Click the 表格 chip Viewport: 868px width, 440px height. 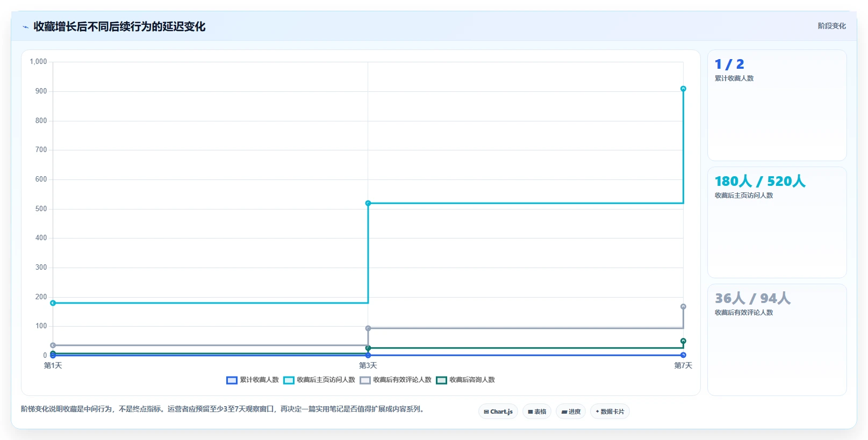pyautogui.click(x=537, y=412)
